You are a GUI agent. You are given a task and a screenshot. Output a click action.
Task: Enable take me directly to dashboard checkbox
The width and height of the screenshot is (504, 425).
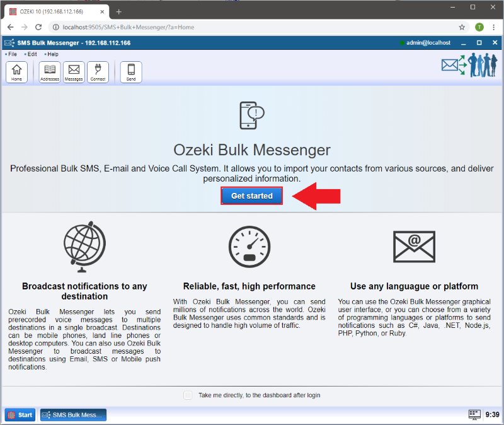[188, 395]
